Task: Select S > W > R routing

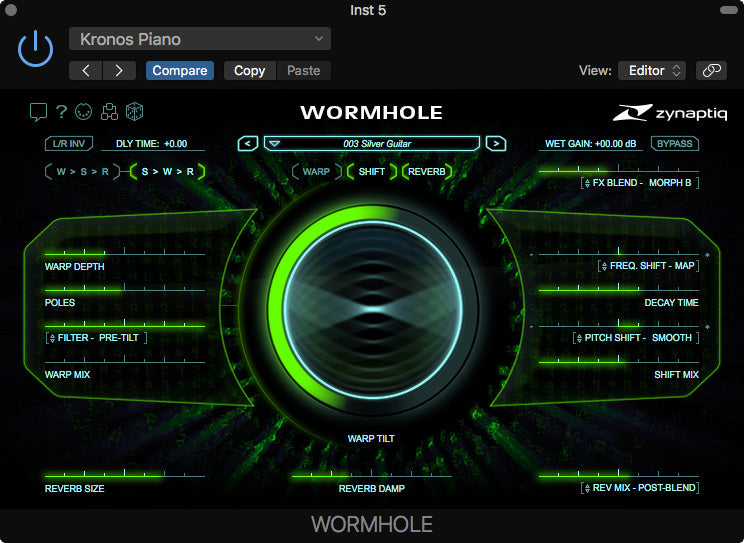Action: click(167, 172)
